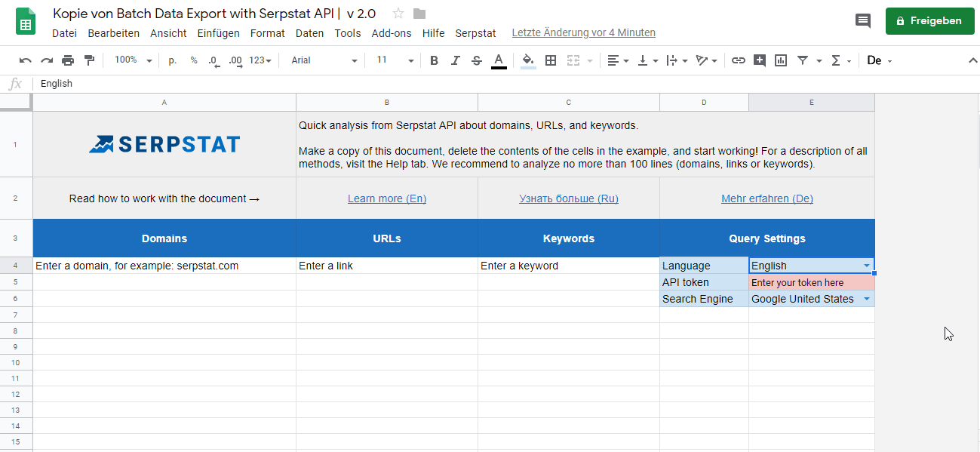Follow the Узнать больше (Ru) link

point(569,199)
